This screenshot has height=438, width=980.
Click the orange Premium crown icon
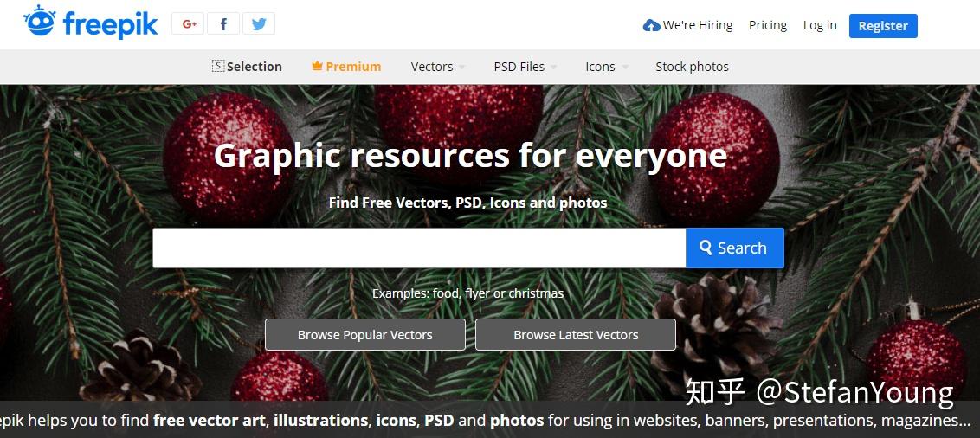click(x=317, y=66)
